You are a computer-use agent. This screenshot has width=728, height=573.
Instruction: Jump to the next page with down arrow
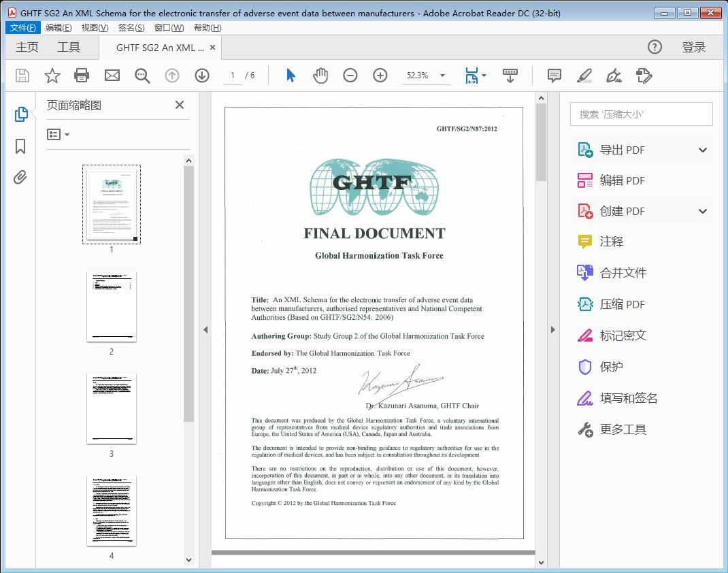point(202,76)
